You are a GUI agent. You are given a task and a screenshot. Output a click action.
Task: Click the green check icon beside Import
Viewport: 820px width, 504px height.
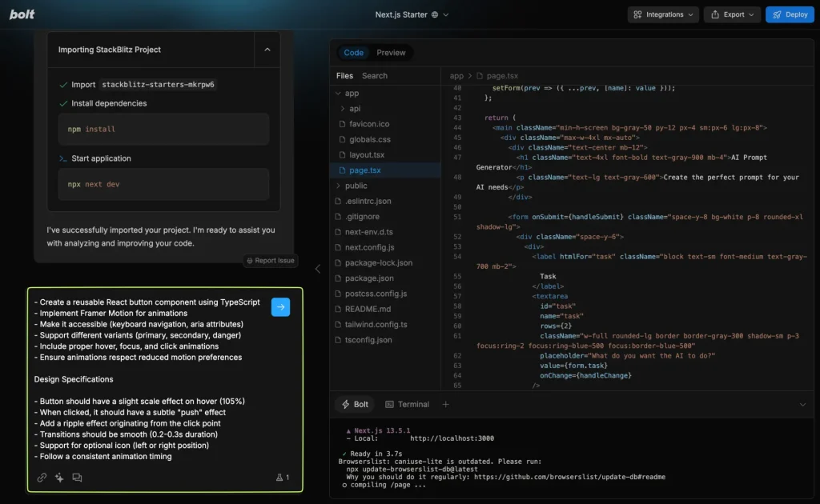[x=63, y=85]
